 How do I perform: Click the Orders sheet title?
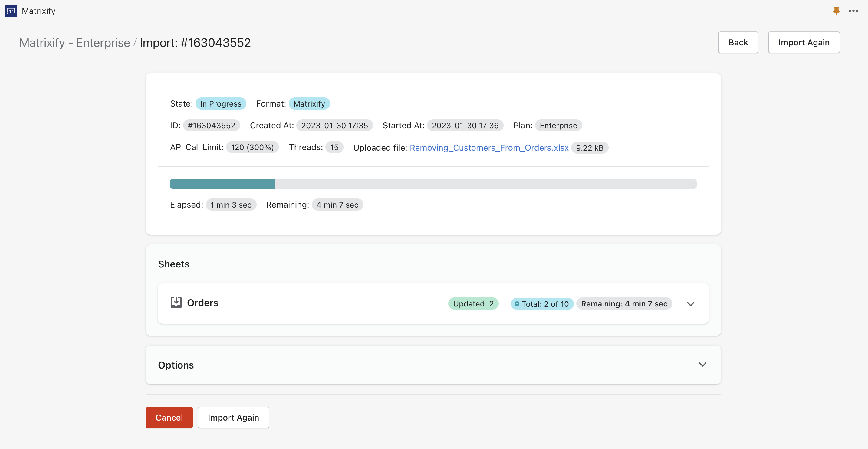pyautogui.click(x=202, y=303)
